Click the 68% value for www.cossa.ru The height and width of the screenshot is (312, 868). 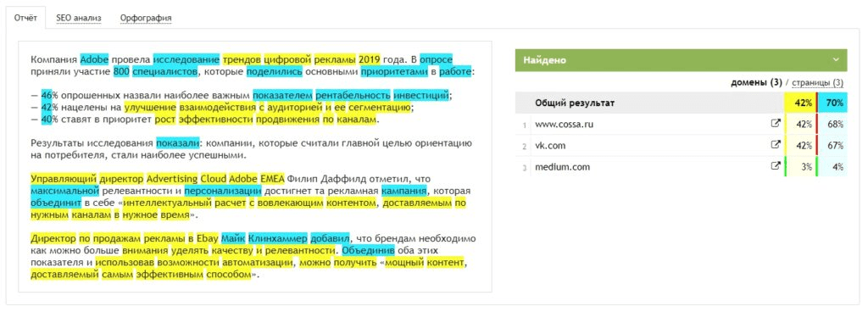click(x=835, y=125)
